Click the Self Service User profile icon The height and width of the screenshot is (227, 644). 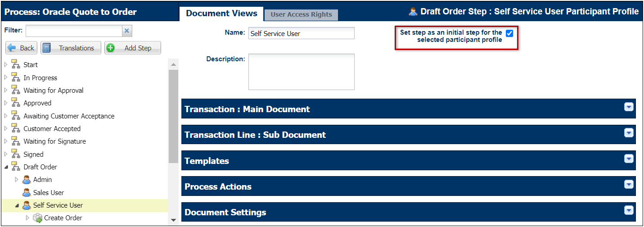[x=27, y=205]
